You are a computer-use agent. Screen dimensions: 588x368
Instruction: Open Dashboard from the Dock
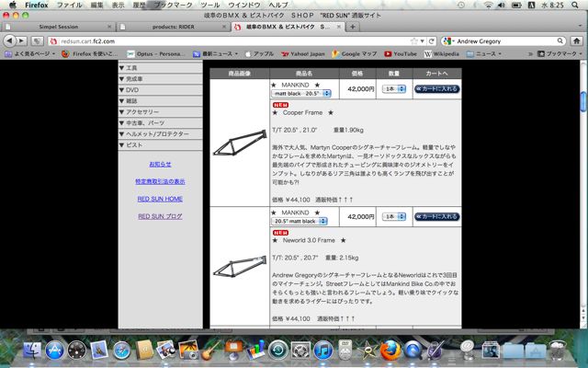[77, 351]
